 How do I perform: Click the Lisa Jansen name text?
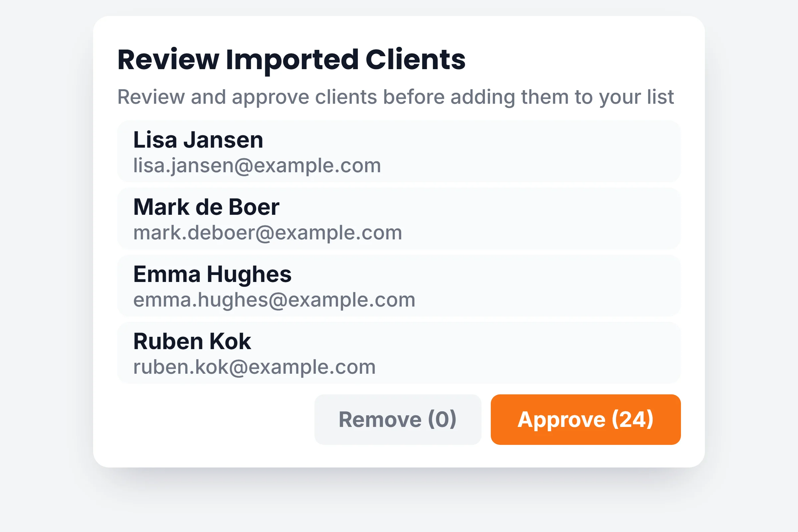tap(198, 140)
